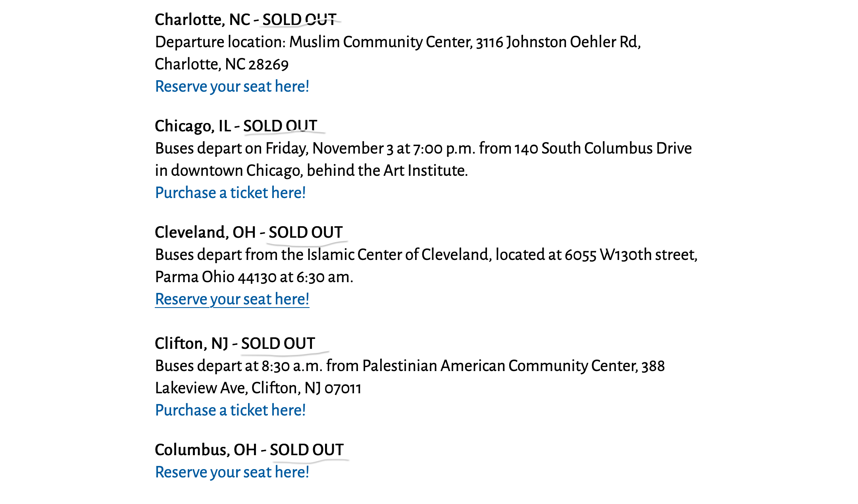This screenshot has height=504, width=858.
Task: Click the "Lakeview Ave, Clifton, NJ 07011" line
Action: click(x=258, y=388)
